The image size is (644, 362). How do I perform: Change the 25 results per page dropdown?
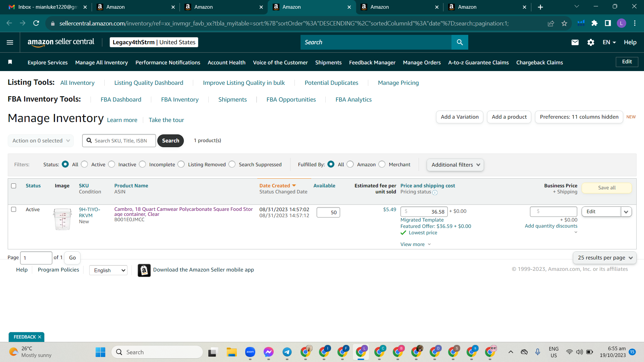(605, 258)
